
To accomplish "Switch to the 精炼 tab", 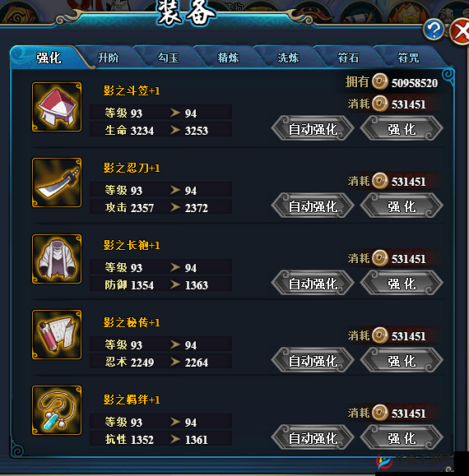I will (229, 58).
